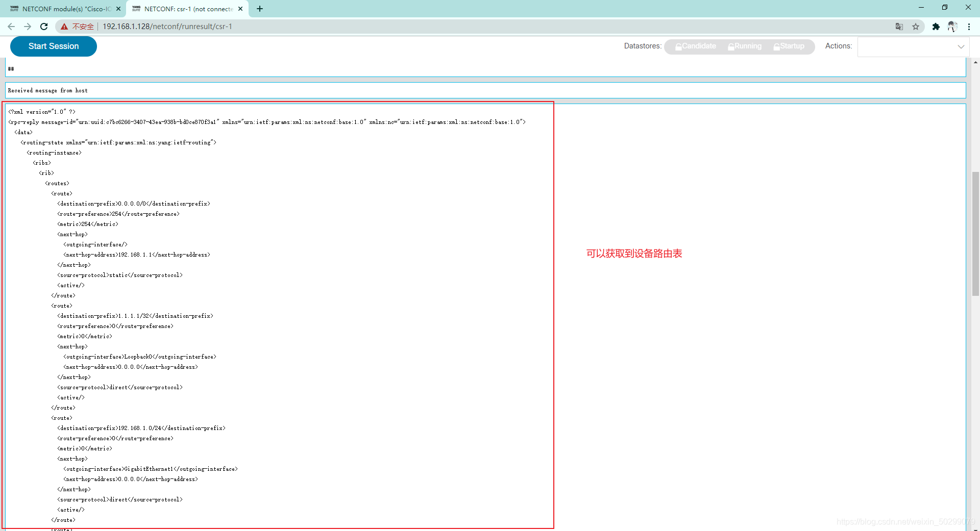
Task: Click the forward navigation arrow
Action: pyautogui.click(x=28, y=27)
